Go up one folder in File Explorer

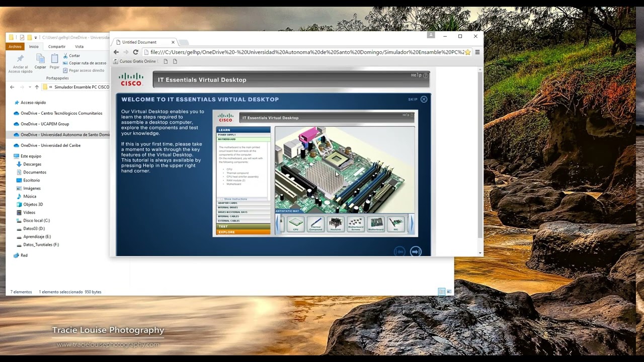click(37, 87)
